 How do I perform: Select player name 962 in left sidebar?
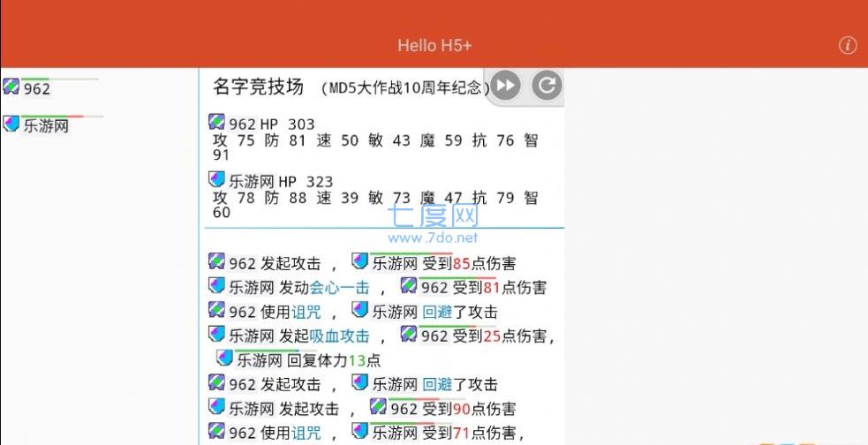[37, 89]
